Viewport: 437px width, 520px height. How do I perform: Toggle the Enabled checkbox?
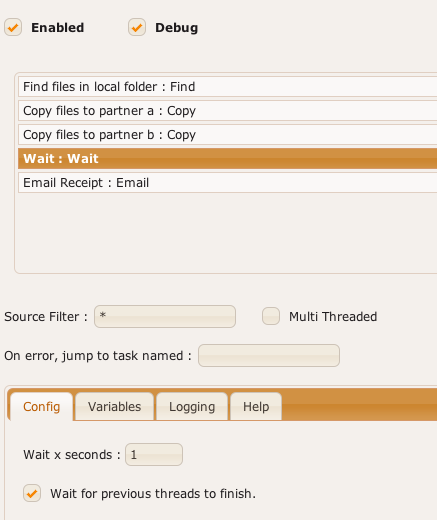tap(13, 27)
